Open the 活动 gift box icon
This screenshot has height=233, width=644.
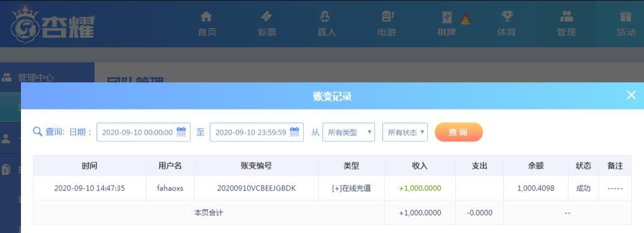625,16
